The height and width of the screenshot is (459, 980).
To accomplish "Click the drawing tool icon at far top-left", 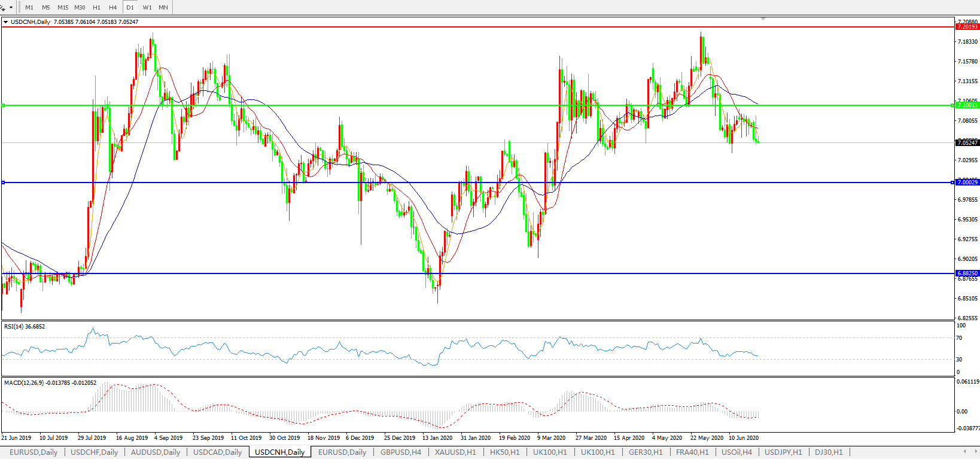I will pyautogui.click(x=3, y=7).
